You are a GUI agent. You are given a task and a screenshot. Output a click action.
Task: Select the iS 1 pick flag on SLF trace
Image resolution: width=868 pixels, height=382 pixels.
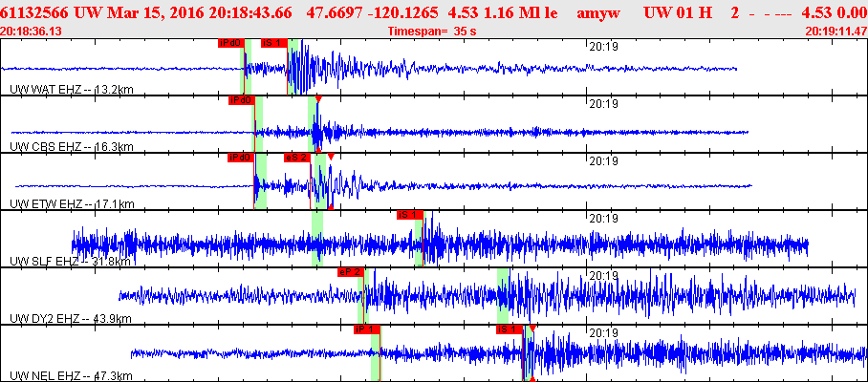pos(409,215)
